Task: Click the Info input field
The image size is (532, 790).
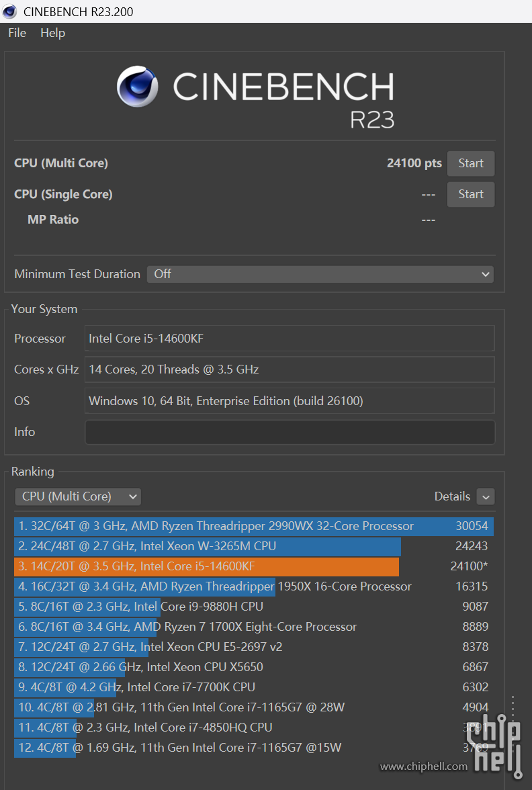Action: tap(290, 433)
